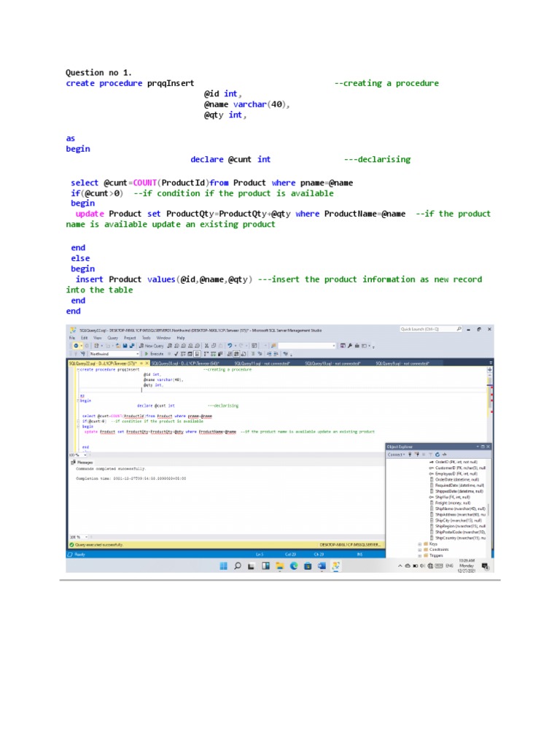Image resolution: width=560 pixels, height=747 pixels.
Task: Select the ShipCity column node
Action: coord(457,521)
